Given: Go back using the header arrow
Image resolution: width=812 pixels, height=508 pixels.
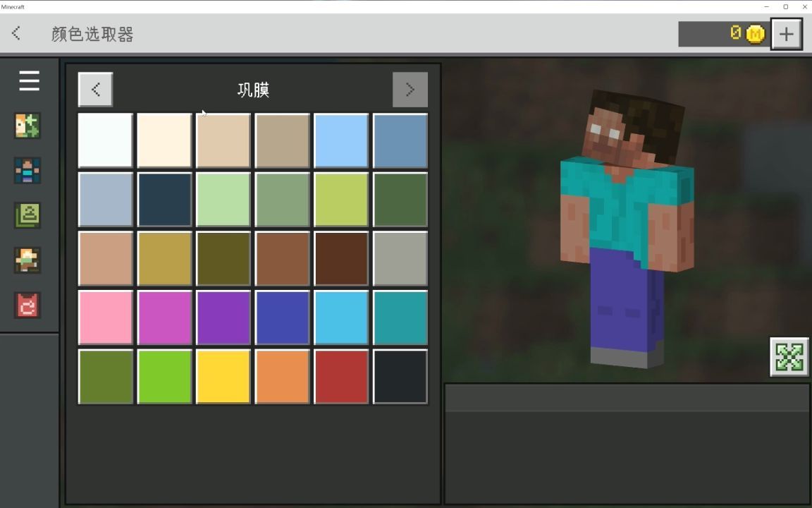Looking at the screenshot, I should [x=16, y=33].
